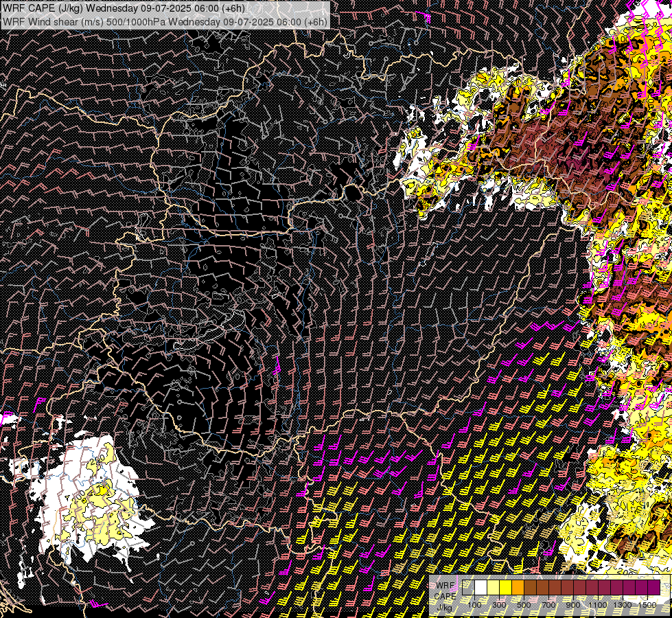Click the 1100 legend scale label
The width and height of the screenshot is (672, 618).
[x=597, y=605]
